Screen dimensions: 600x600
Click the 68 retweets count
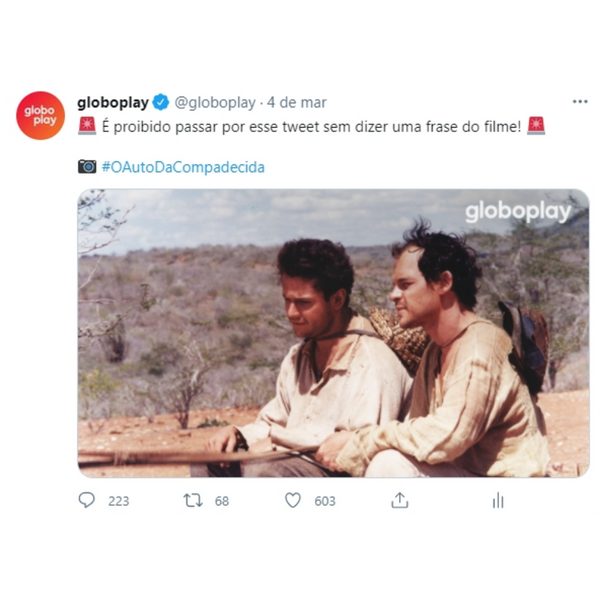click(222, 501)
